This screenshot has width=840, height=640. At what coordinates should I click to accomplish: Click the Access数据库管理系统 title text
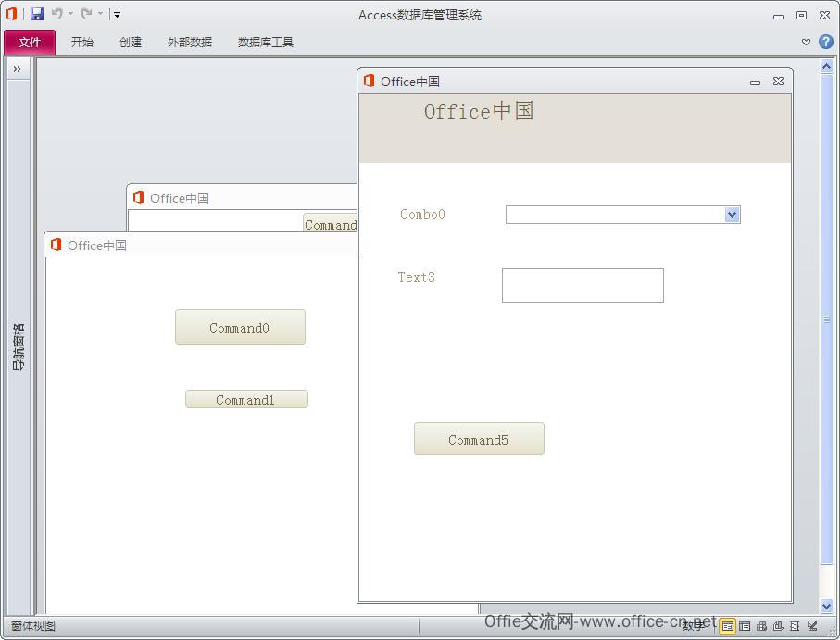(420, 15)
